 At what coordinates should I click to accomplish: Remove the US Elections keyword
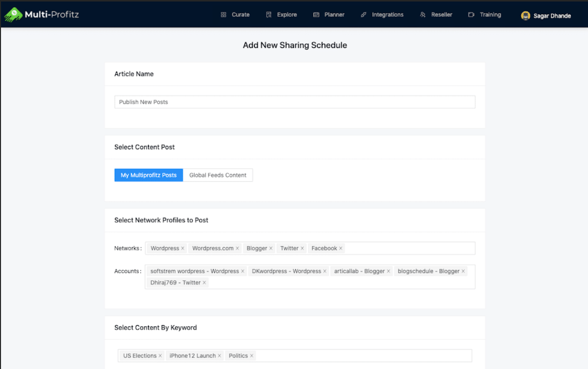point(160,356)
